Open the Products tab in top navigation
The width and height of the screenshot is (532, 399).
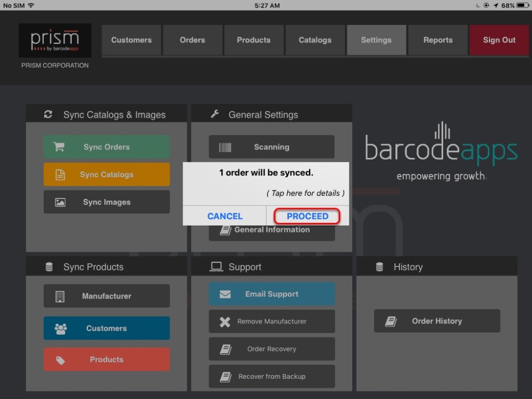click(253, 40)
